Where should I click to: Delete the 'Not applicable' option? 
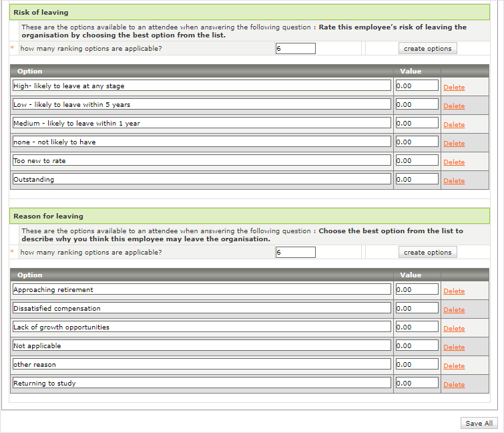(454, 347)
